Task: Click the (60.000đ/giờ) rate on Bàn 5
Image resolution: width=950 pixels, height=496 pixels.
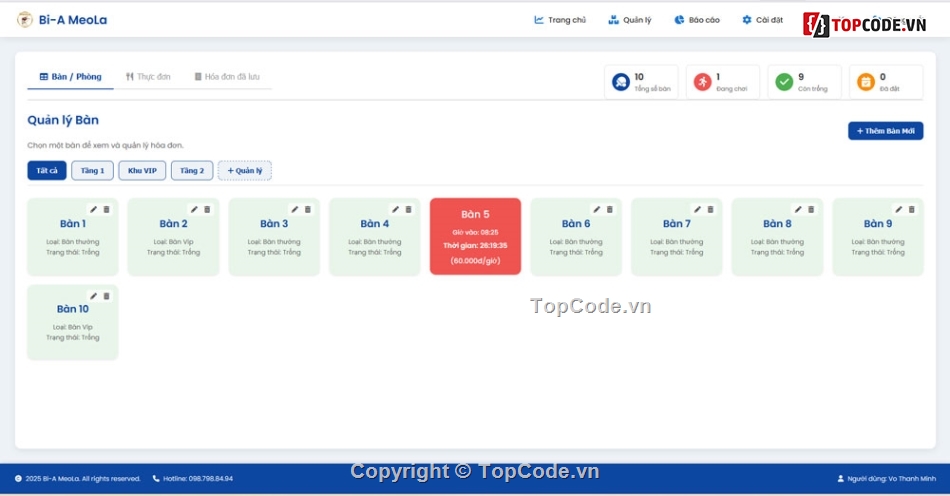Action: [x=476, y=261]
